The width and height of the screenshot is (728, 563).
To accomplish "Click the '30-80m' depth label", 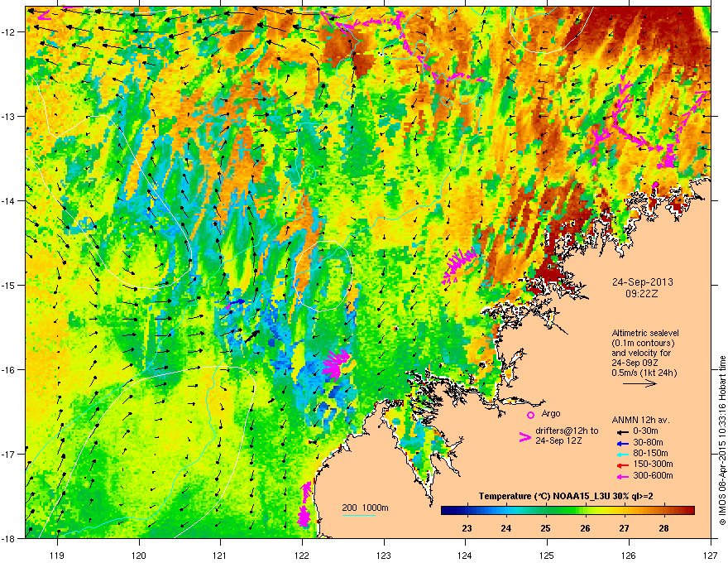I will 648,442.
